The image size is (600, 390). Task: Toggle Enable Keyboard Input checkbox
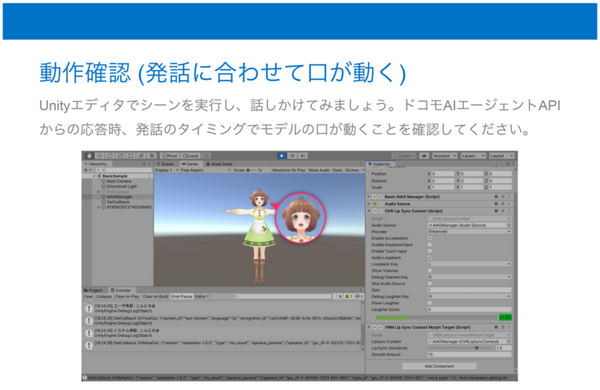point(430,245)
